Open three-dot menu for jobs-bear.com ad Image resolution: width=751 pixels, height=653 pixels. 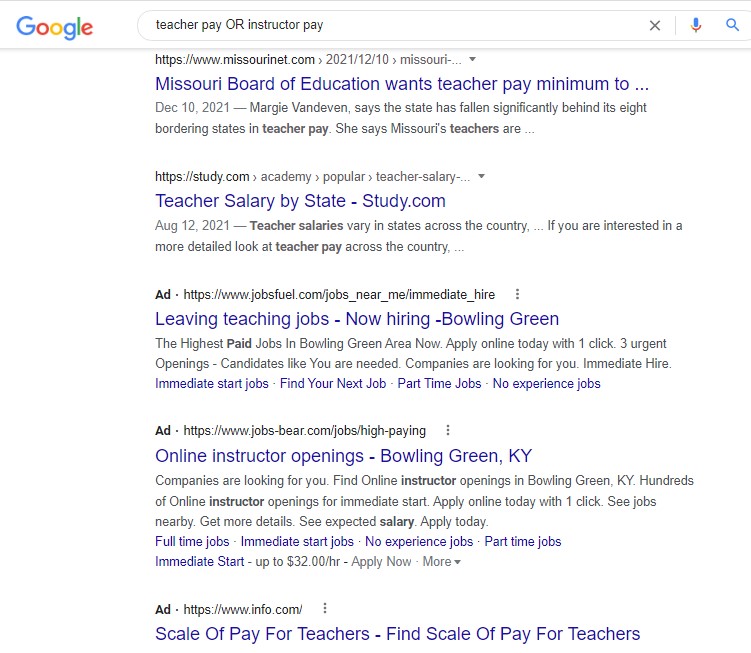(448, 431)
